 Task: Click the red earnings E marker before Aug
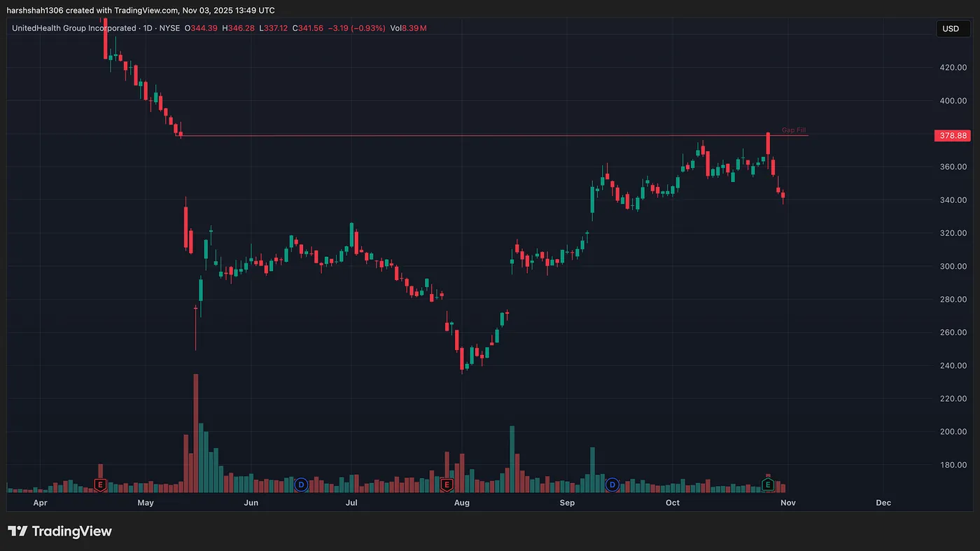[447, 484]
